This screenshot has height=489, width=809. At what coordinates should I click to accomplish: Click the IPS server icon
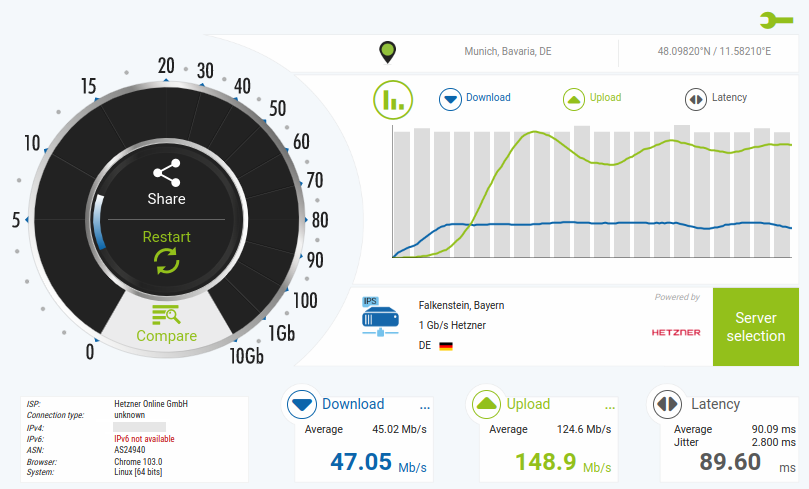point(379,318)
